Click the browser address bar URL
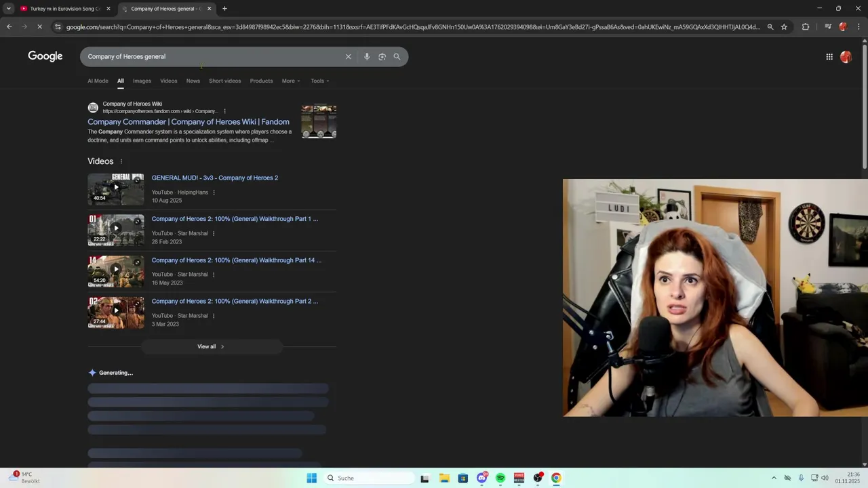The height and width of the screenshot is (488, 868). pyautogui.click(x=412, y=27)
